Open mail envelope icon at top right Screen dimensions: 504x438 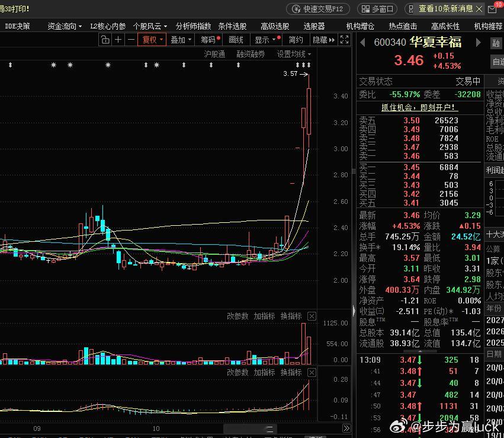(x=492, y=9)
